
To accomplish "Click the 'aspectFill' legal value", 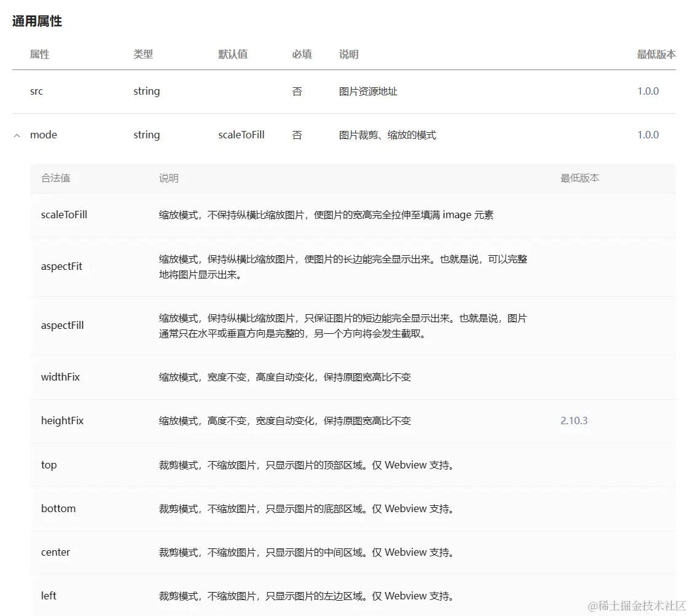I will tap(62, 325).
